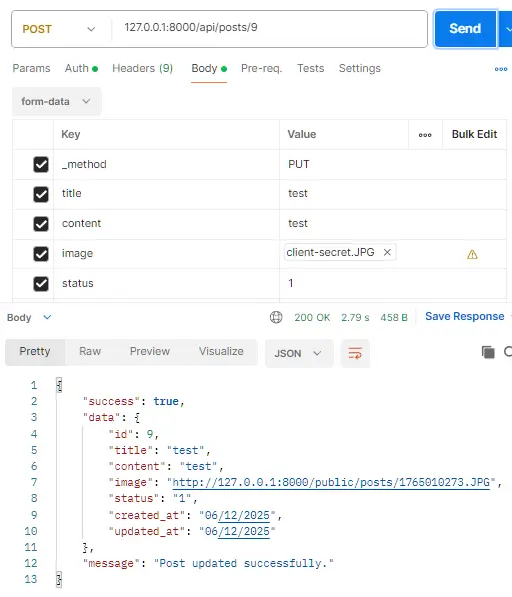The image size is (512, 597).
Task: Click the 458 B response size
Action: (394, 318)
